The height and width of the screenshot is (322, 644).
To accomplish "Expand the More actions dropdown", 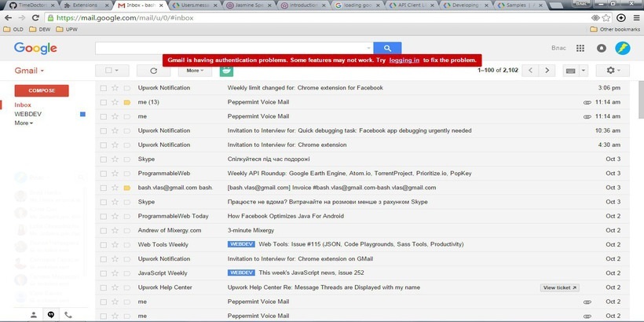I will click(195, 71).
